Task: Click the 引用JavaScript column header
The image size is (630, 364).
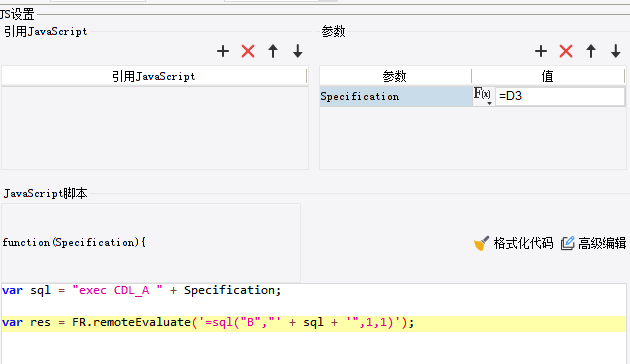Action: (x=154, y=76)
